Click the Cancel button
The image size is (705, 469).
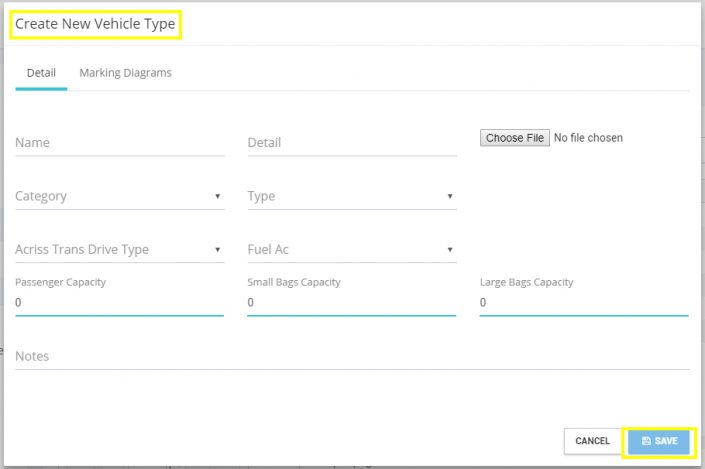592,441
